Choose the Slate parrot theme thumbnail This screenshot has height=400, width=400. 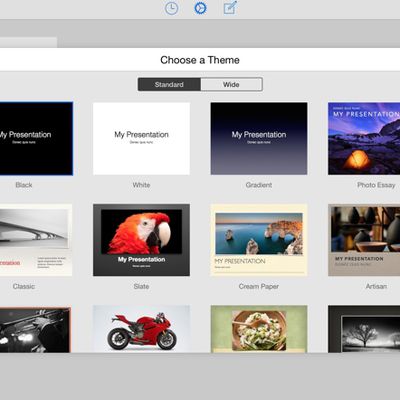(141, 240)
